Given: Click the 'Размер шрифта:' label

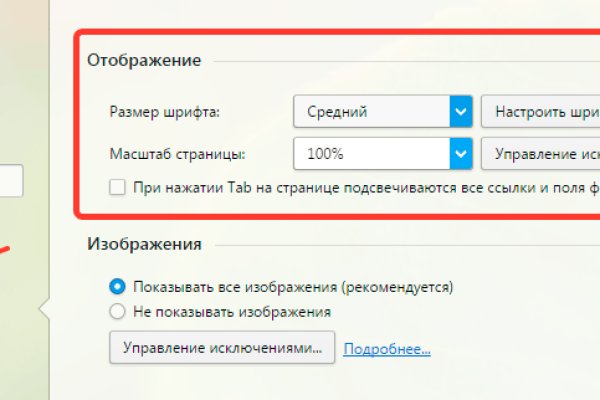Looking at the screenshot, I should (163, 112).
